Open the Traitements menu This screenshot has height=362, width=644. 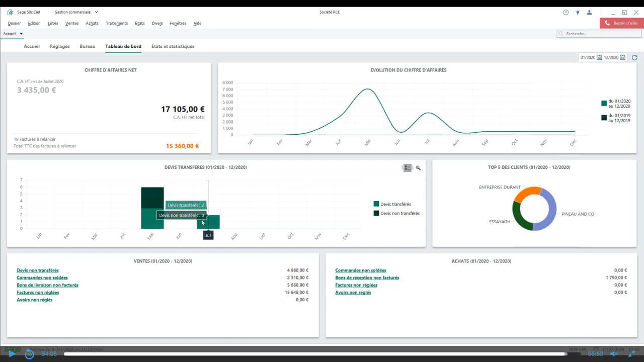tap(117, 23)
